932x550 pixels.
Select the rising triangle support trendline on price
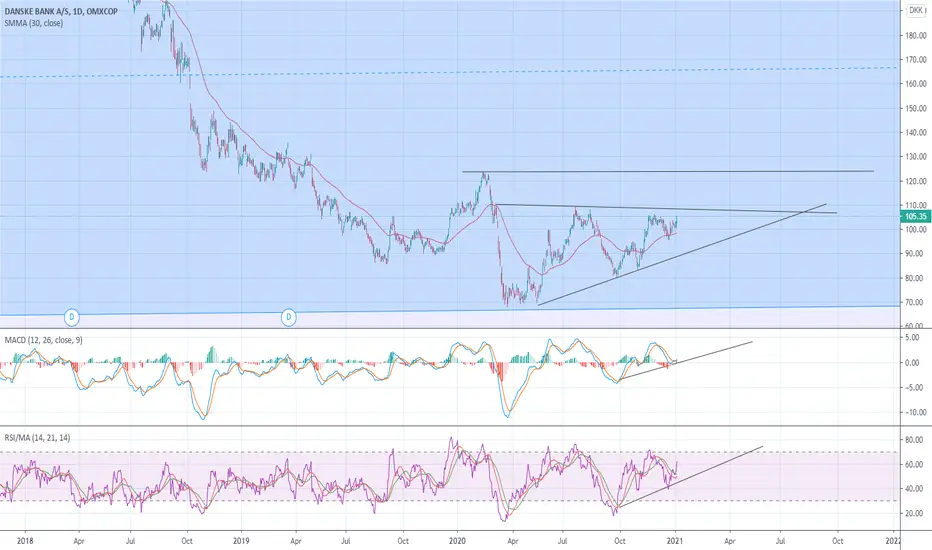click(x=682, y=254)
